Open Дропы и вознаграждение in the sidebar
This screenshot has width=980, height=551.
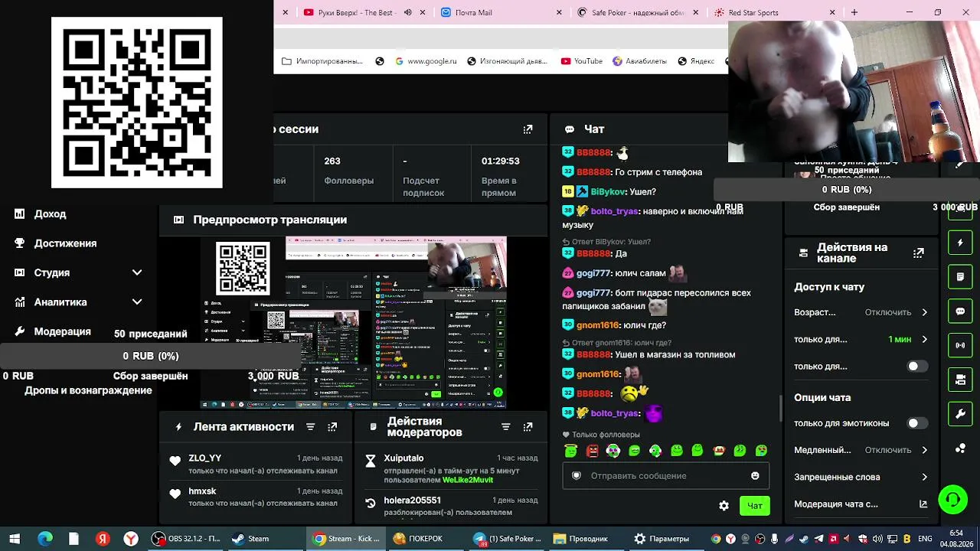pyautogui.click(x=88, y=390)
